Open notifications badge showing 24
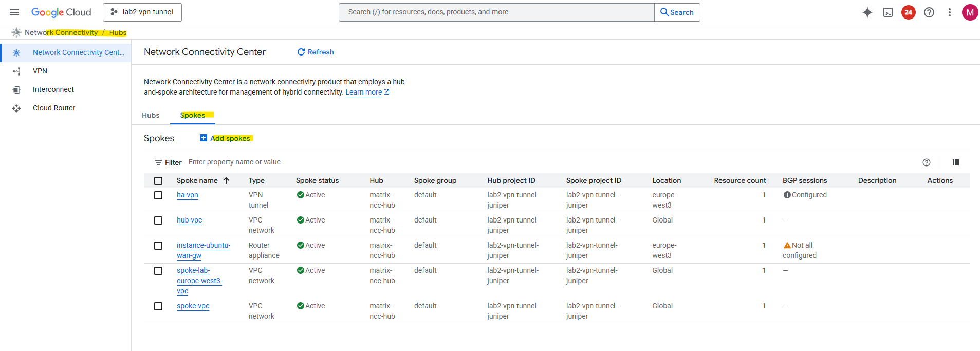Image resolution: width=980 pixels, height=351 pixels. point(909,12)
